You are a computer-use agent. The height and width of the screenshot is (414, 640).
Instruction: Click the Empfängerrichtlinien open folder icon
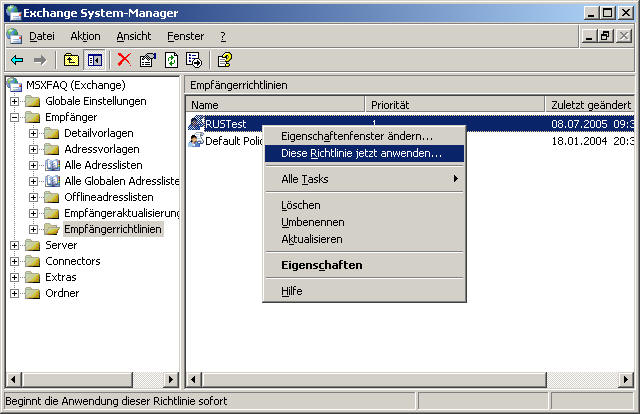coord(52,229)
